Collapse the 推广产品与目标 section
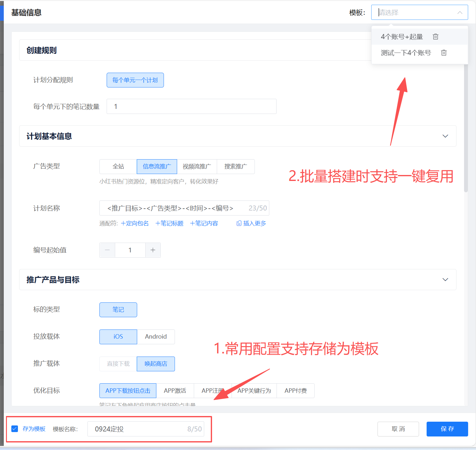The height and width of the screenshot is (450, 476). click(445, 280)
